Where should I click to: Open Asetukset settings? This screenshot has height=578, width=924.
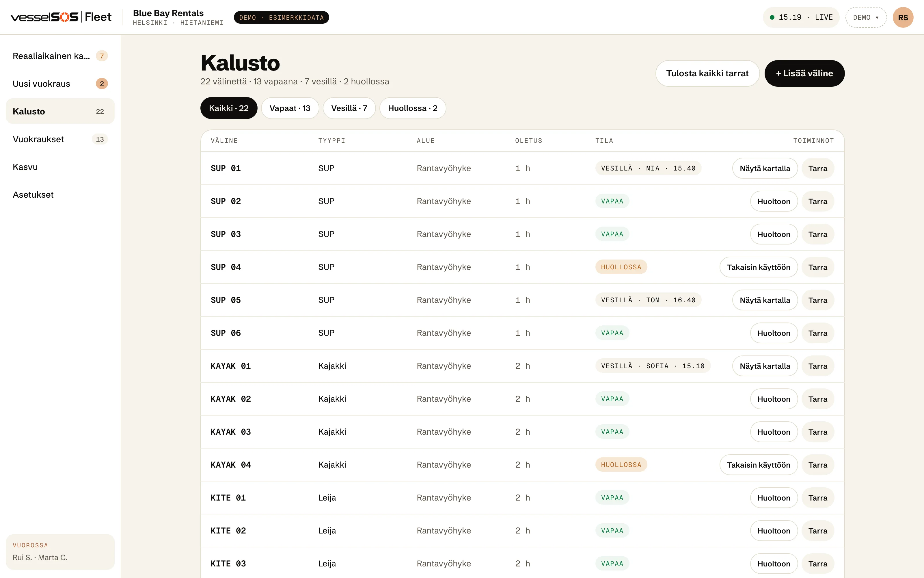(x=60, y=194)
